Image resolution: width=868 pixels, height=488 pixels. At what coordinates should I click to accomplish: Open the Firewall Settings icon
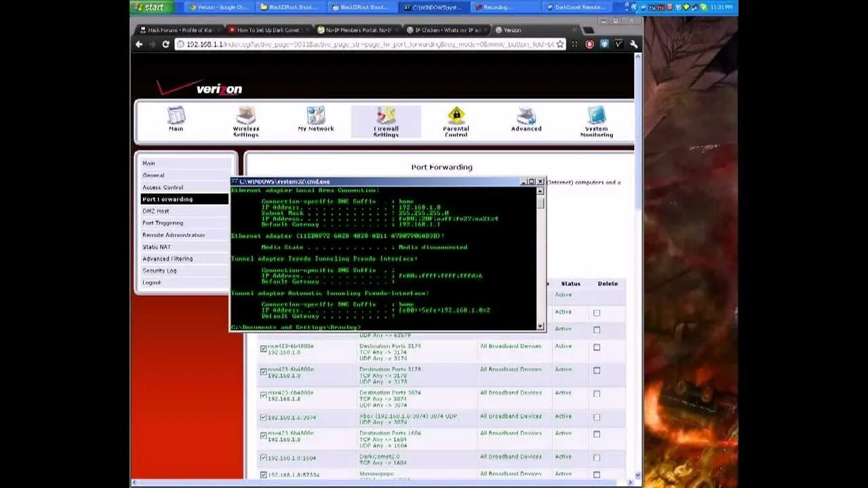click(386, 122)
